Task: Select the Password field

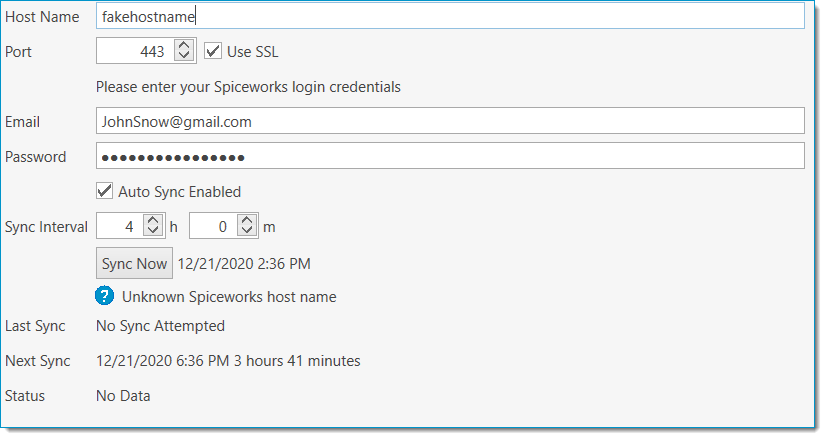Action: pyautogui.click(x=450, y=156)
